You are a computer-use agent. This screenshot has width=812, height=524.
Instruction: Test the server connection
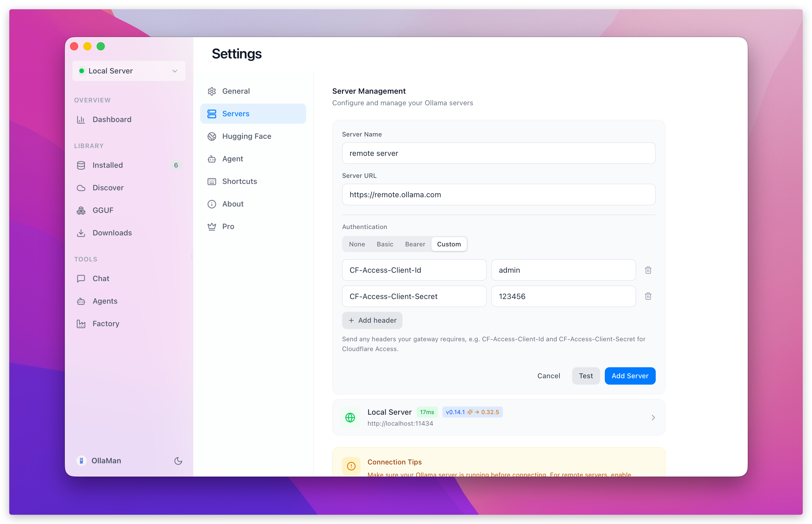[x=586, y=376]
